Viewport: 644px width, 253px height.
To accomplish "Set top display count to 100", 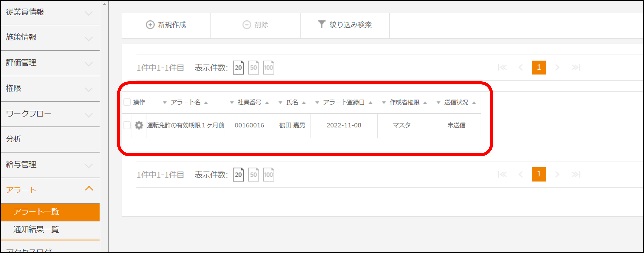I will (x=268, y=68).
